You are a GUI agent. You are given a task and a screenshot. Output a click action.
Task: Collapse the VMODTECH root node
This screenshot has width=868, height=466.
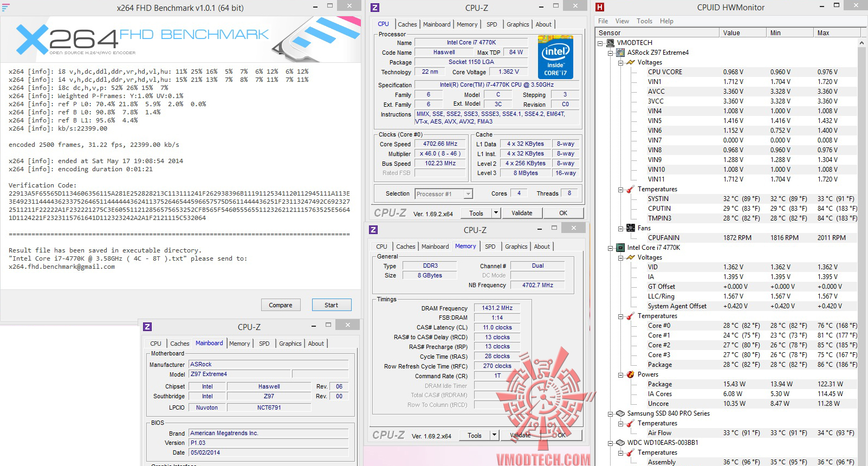click(x=600, y=43)
